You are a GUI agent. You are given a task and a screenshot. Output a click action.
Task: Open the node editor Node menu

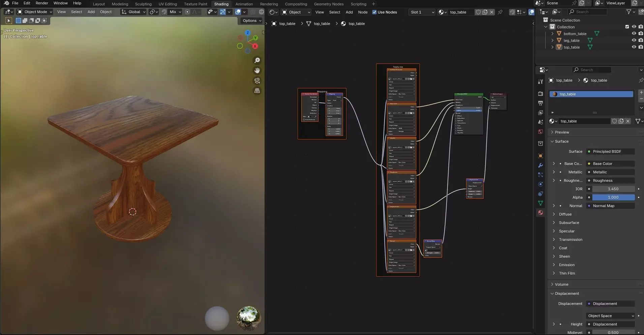pyautogui.click(x=363, y=12)
